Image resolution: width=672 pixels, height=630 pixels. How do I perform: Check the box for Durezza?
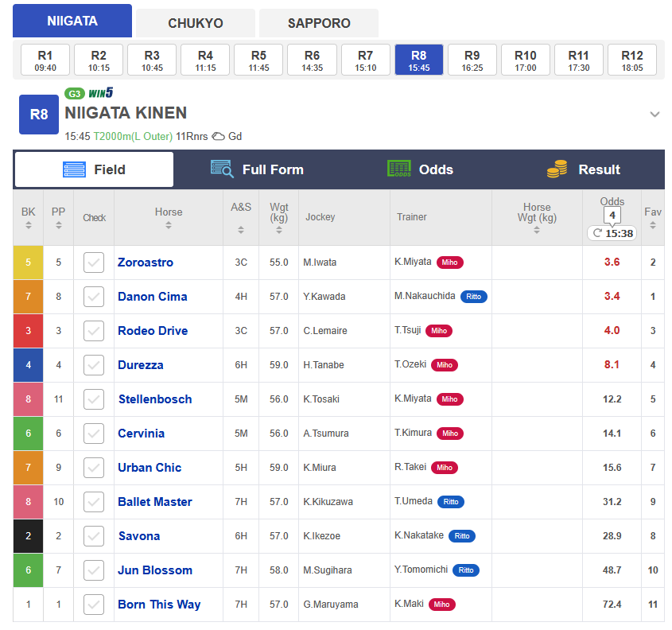[94, 365]
